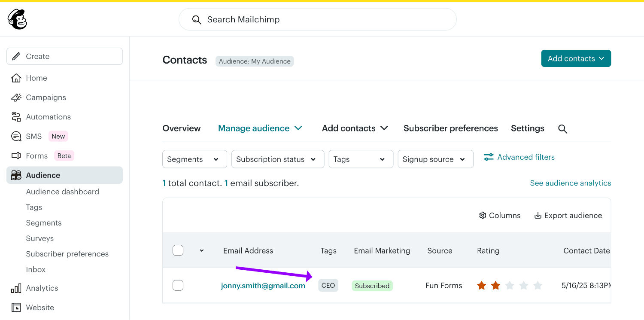Open search via magnifier beside Settings

click(562, 129)
